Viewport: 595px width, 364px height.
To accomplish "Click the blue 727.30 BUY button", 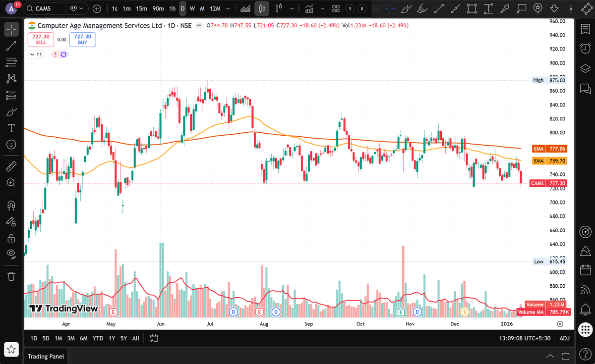I will pyautogui.click(x=82, y=40).
